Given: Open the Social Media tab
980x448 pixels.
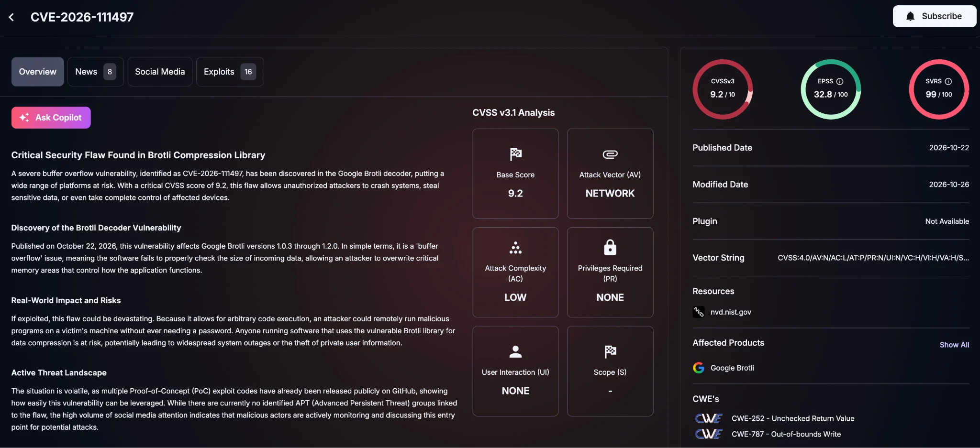Looking at the screenshot, I should point(160,72).
